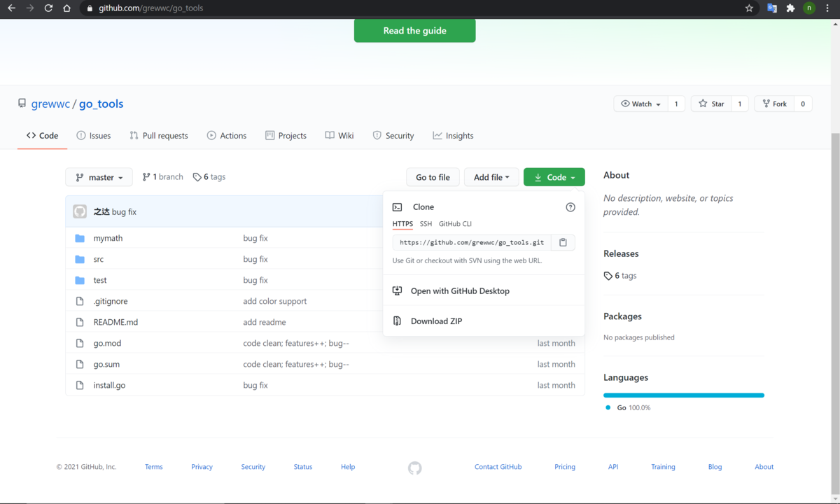Select the Code tab

pyautogui.click(x=42, y=136)
